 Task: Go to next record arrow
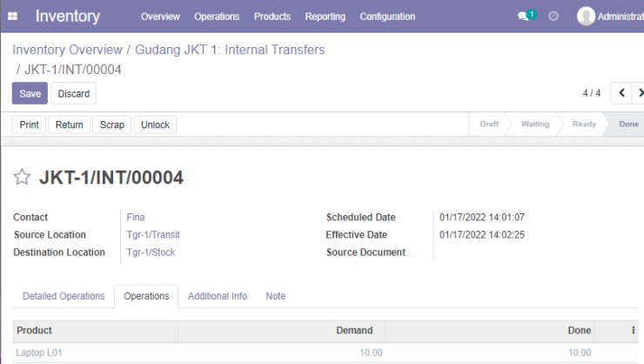point(639,93)
